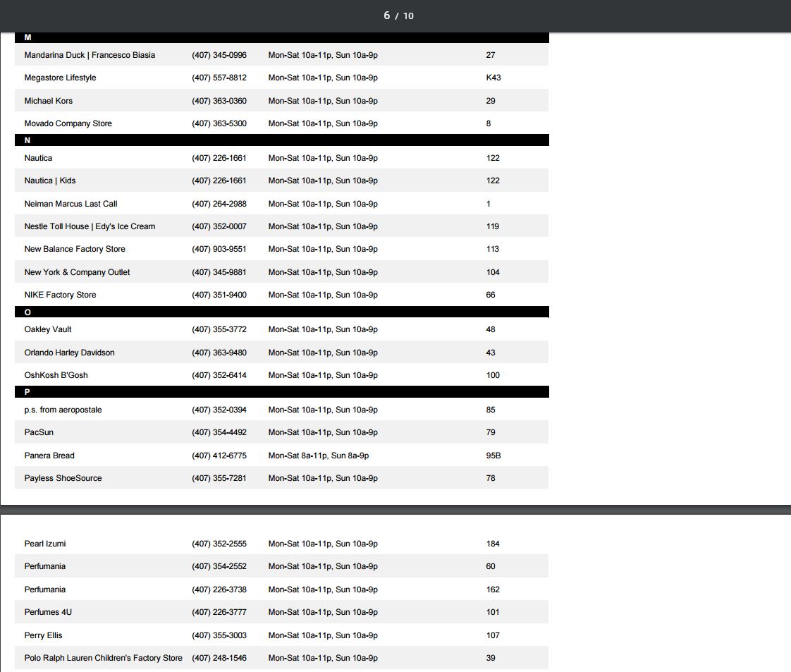
Task: Select the Michael Kors store name
Action: pyautogui.click(x=49, y=101)
